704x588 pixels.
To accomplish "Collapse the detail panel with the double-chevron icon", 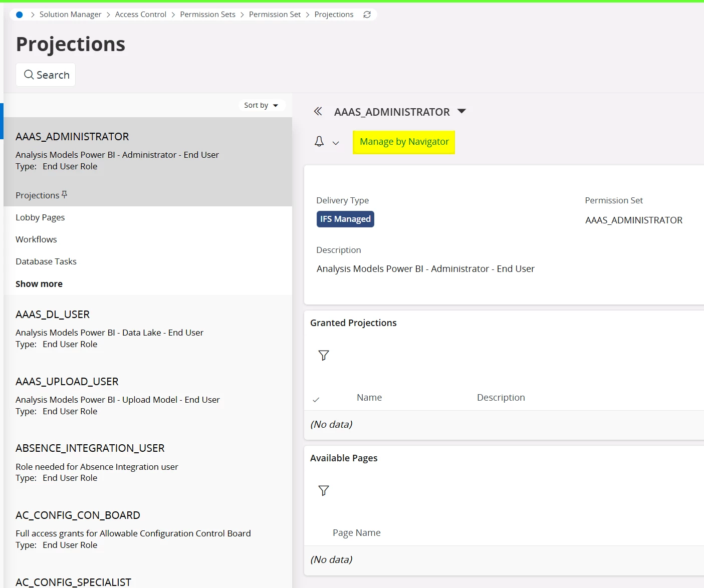I will pyautogui.click(x=318, y=112).
